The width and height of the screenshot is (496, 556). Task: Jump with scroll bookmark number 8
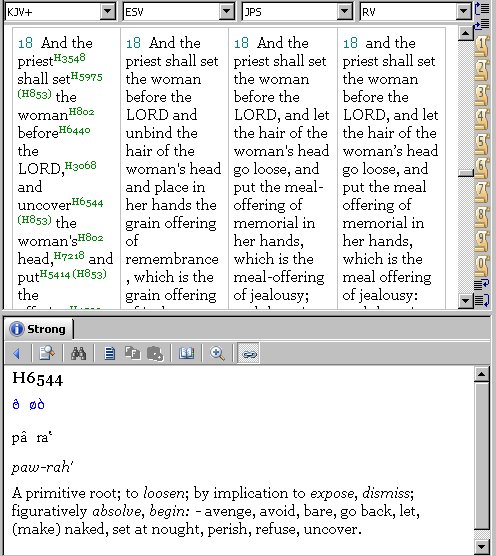[482, 217]
